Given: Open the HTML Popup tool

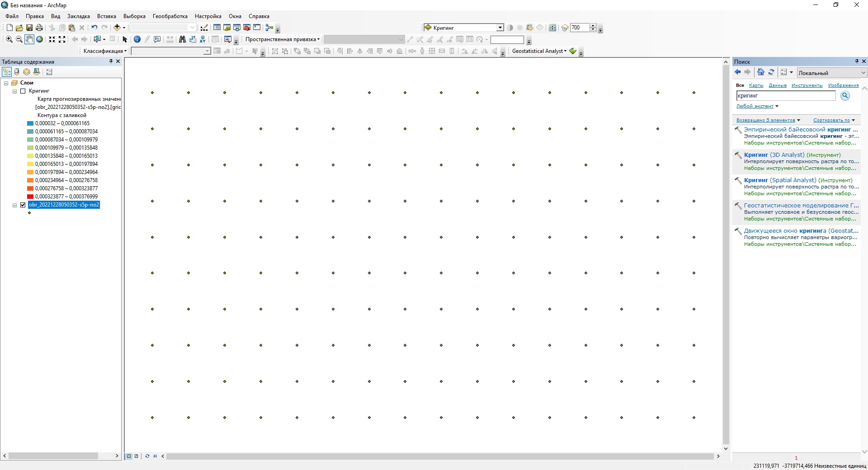Looking at the screenshot, I should 157,39.
